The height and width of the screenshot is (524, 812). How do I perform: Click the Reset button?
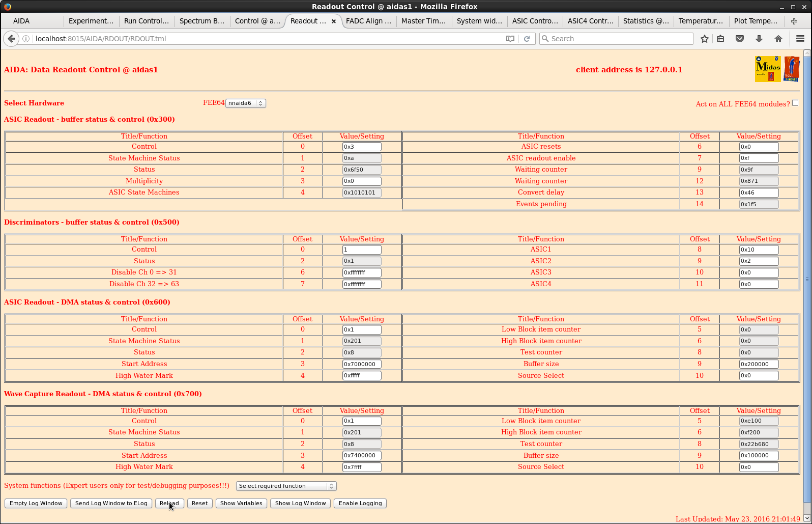[x=199, y=503]
